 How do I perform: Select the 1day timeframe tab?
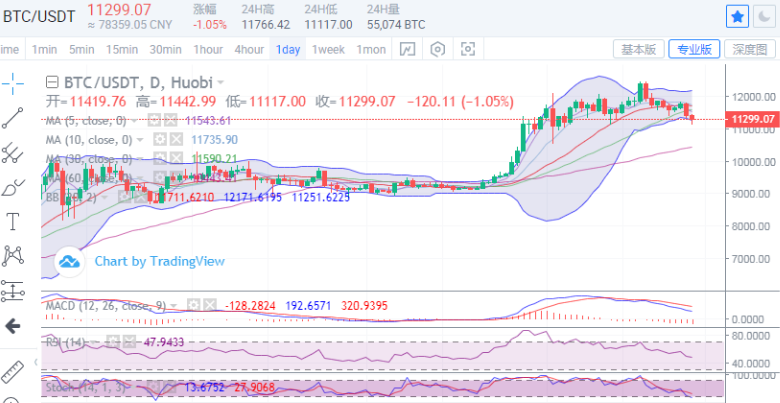pyautogui.click(x=288, y=49)
